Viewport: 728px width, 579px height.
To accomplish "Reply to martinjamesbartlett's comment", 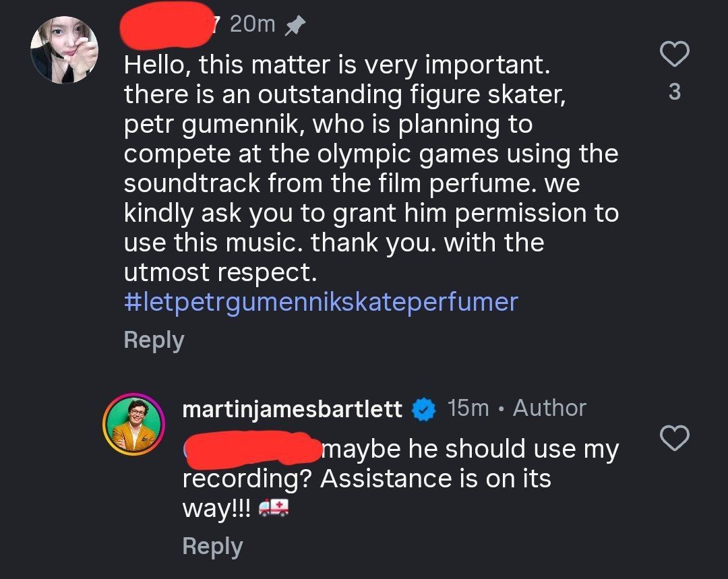I will click(x=212, y=546).
